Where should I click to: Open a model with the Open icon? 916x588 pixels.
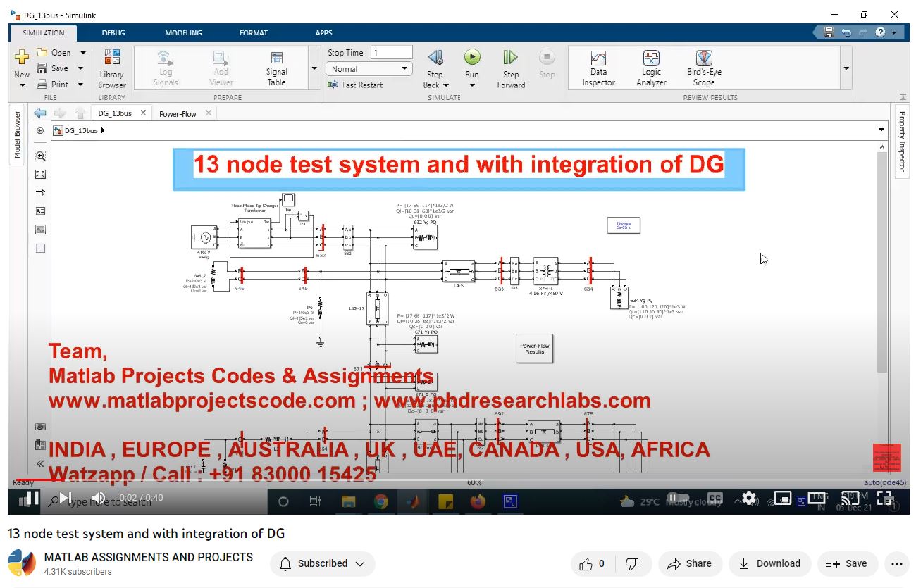[x=42, y=53]
